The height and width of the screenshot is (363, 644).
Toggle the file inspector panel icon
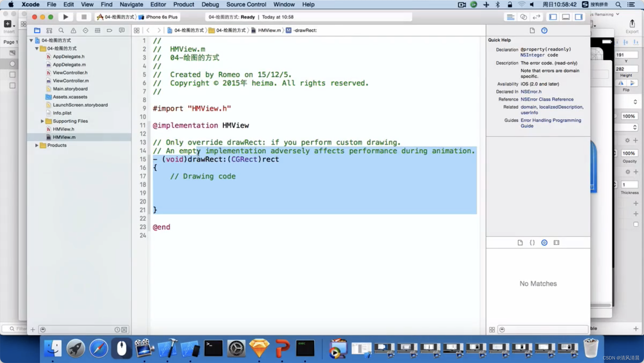coord(520,243)
